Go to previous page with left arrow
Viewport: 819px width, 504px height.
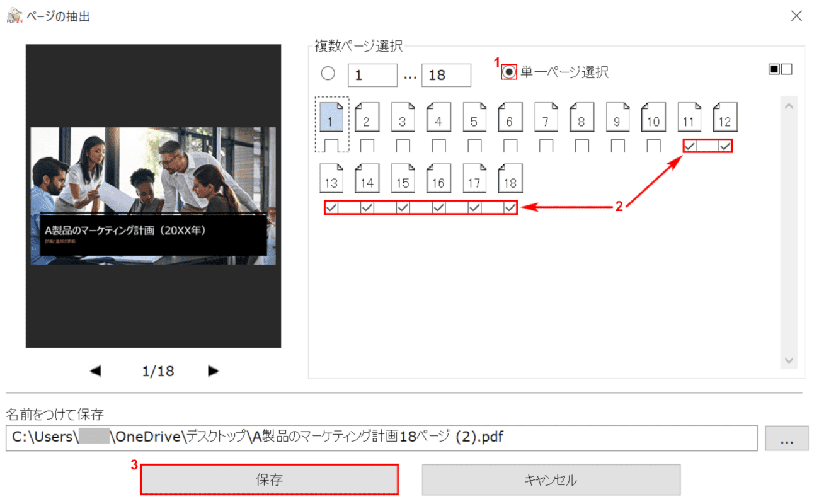[96, 371]
